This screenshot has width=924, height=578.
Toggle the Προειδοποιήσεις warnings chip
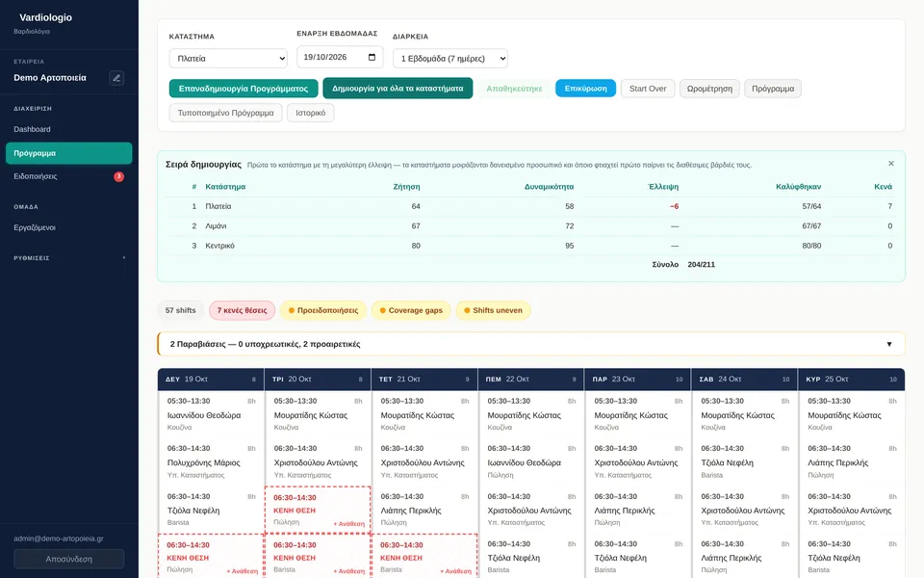[323, 310]
